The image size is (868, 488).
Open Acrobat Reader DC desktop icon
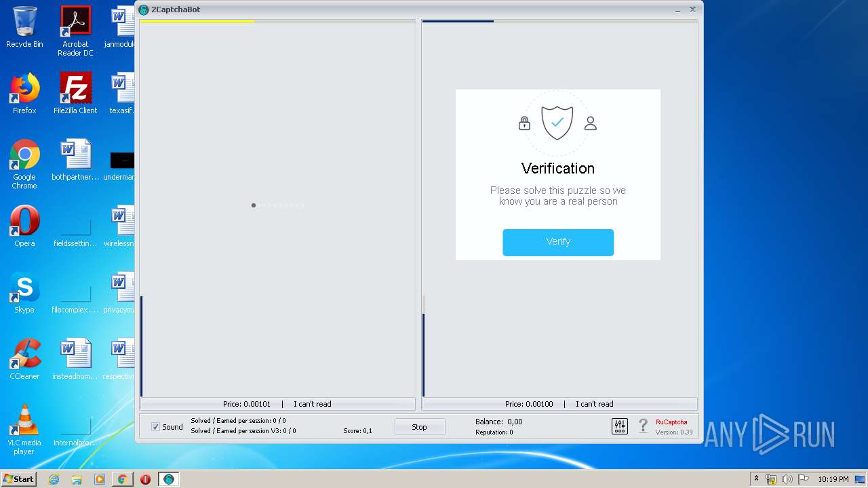(75, 31)
